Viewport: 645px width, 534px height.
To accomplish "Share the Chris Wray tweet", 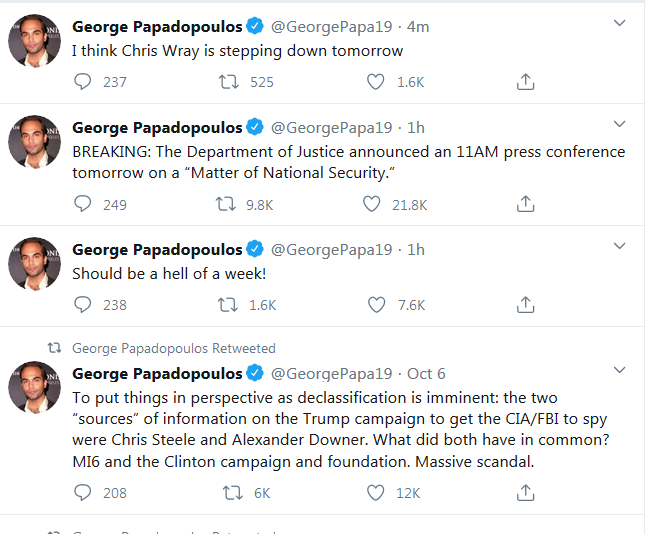I will click(x=525, y=81).
